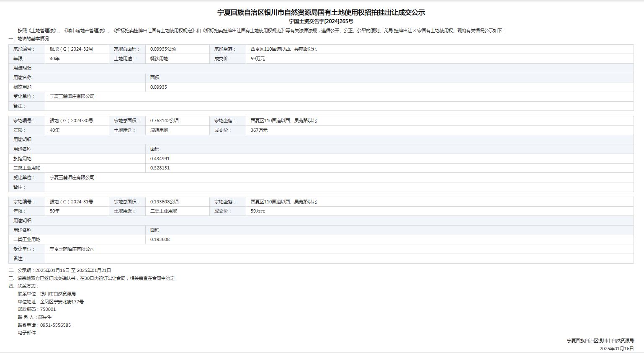Image resolution: width=644 pixels, height=354 pixels.
Task: Click location 西夏区110国道以西 for parcel 2024-30号
Action: (284, 121)
